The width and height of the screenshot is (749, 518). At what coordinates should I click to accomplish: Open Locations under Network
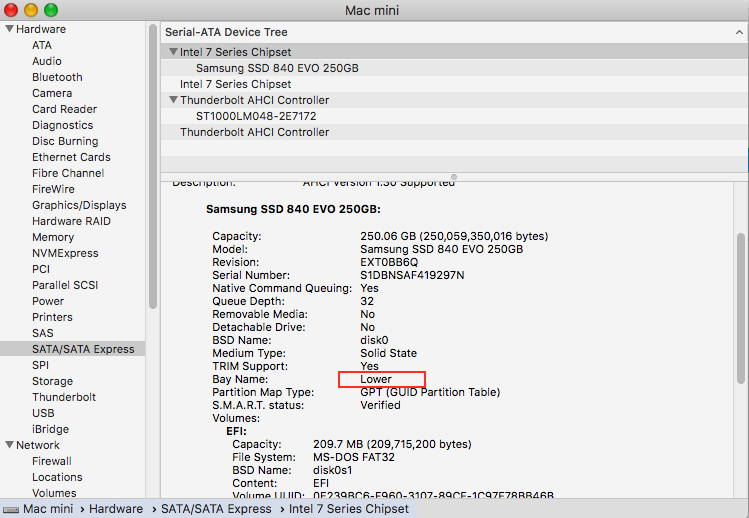(x=57, y=477)
